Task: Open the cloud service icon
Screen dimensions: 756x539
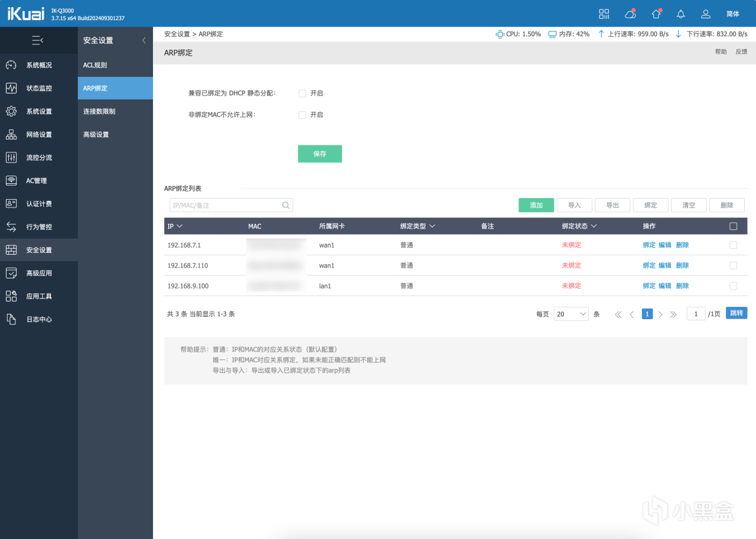Action: (x=630, y=14)
